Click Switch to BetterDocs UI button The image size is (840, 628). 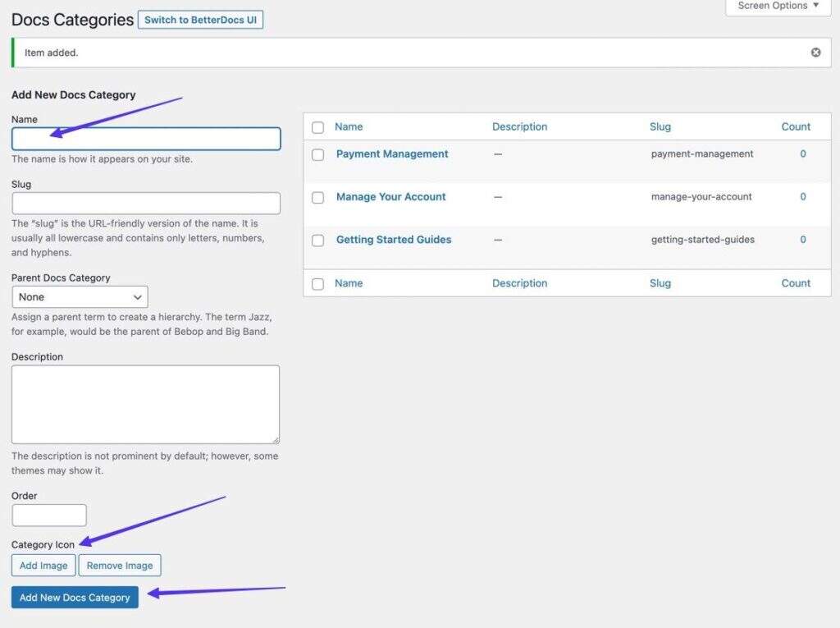(x=200, y=20)
